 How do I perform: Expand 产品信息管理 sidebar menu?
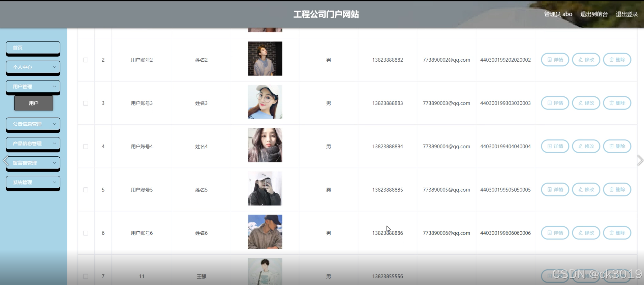pos(33,144)
